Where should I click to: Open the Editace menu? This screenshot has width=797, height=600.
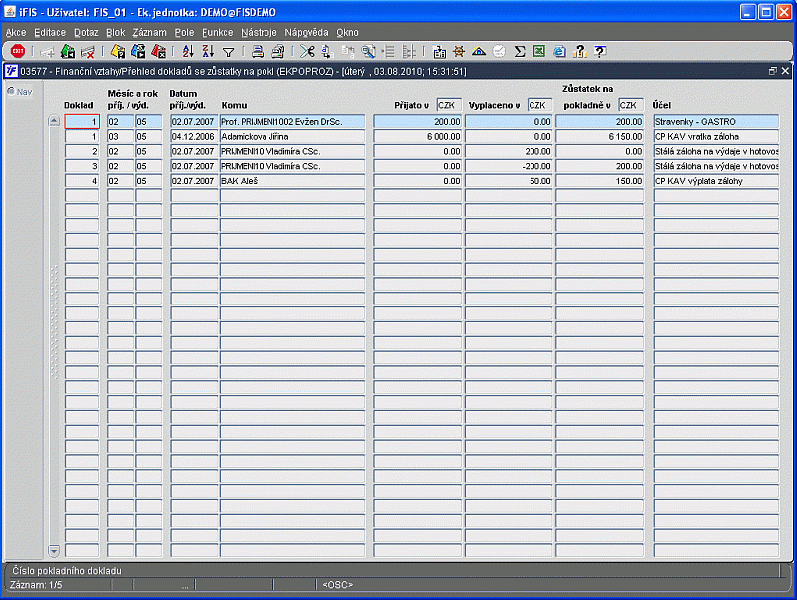pos(50,32)
